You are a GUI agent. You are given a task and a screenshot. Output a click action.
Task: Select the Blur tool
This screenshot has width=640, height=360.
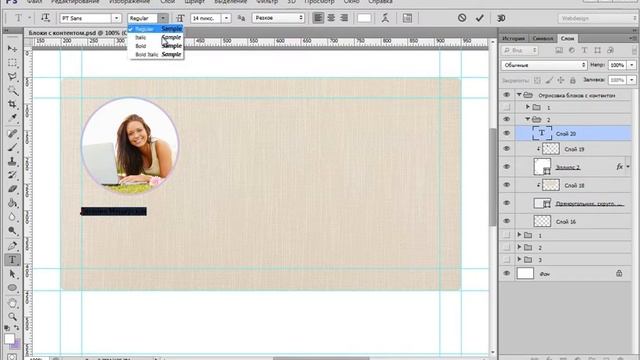point(12,216)
